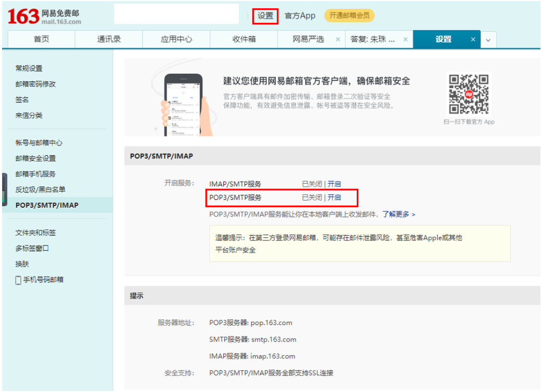The width and height of the screenshot is (542, 392).
Task: Click the white search field at top
Action: [x=177, y=14]
